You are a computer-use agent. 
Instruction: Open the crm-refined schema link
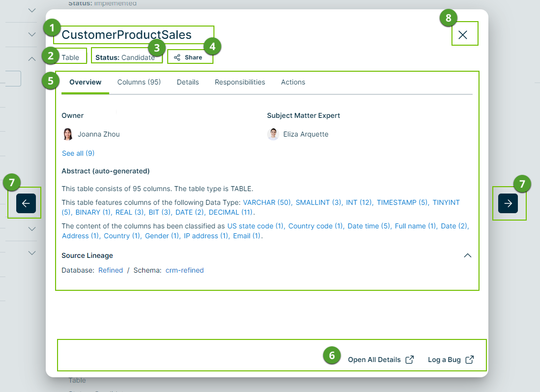click(184, 270)
